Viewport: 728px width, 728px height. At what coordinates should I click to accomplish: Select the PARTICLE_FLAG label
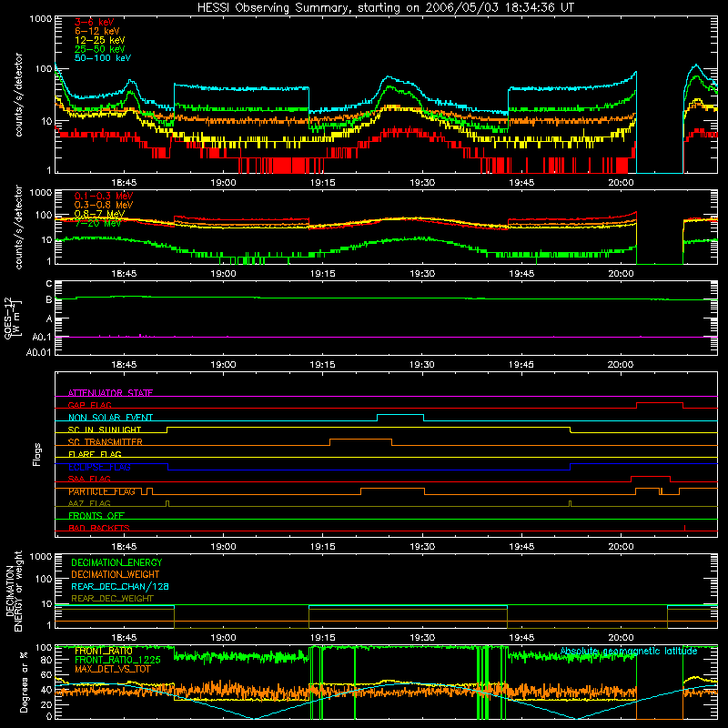(x=102, y=491)
